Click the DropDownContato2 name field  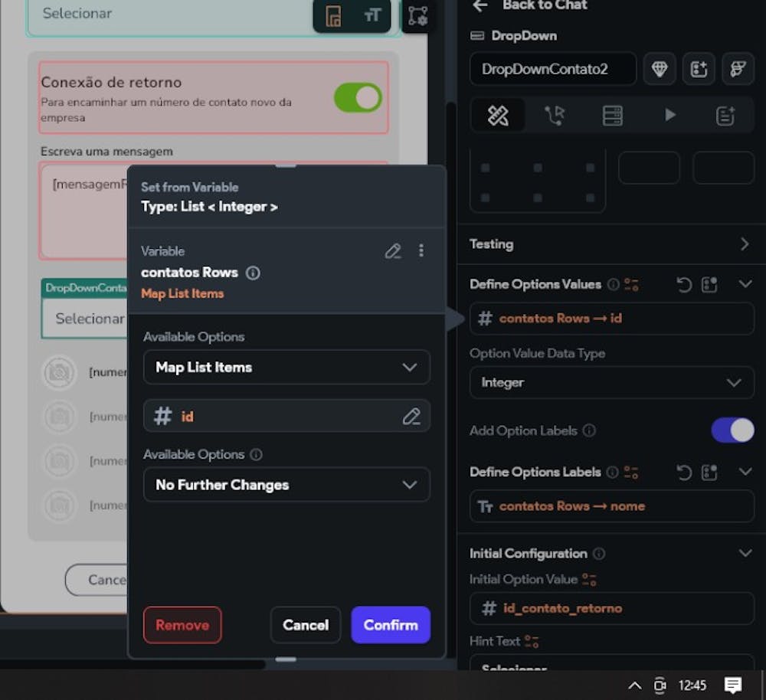click(x=553, y=69)
